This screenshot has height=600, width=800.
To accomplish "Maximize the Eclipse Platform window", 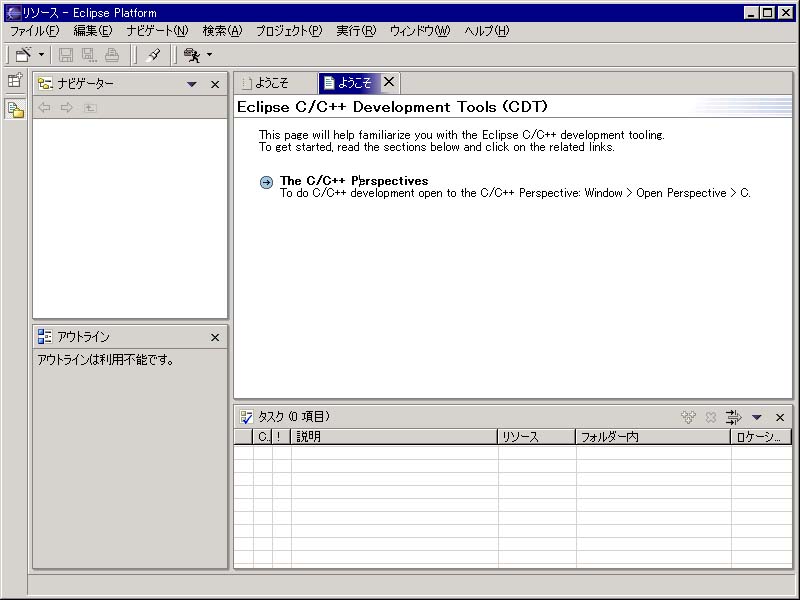I will [x=767, y=13].
